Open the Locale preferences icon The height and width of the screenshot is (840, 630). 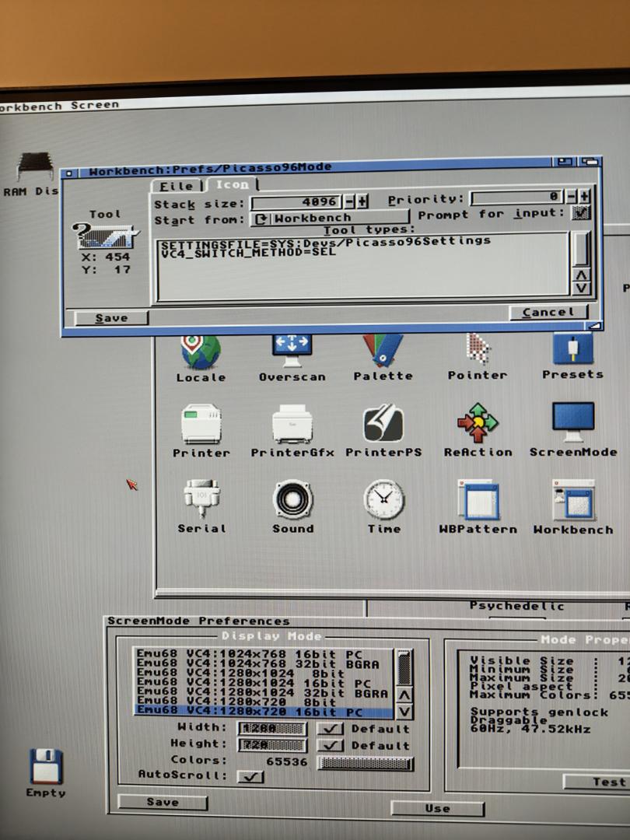coord(201,352)
